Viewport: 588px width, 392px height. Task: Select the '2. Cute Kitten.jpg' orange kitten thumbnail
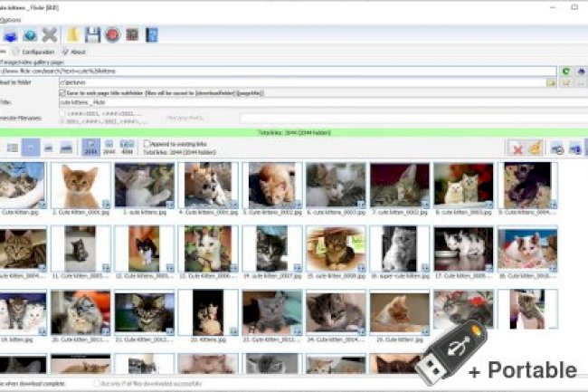(81, 186)
